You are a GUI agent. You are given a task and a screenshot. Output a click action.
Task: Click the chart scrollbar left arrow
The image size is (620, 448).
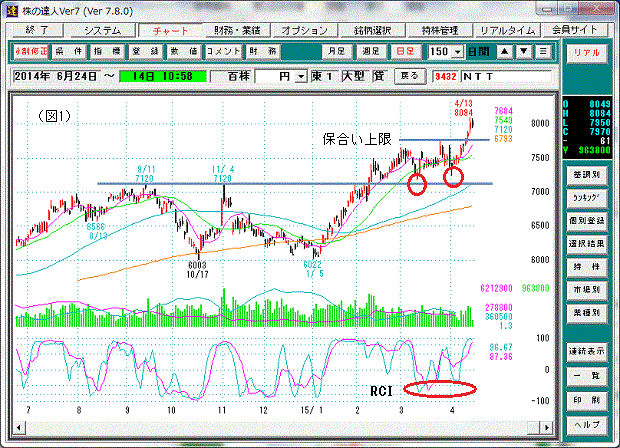pos(19,427)
